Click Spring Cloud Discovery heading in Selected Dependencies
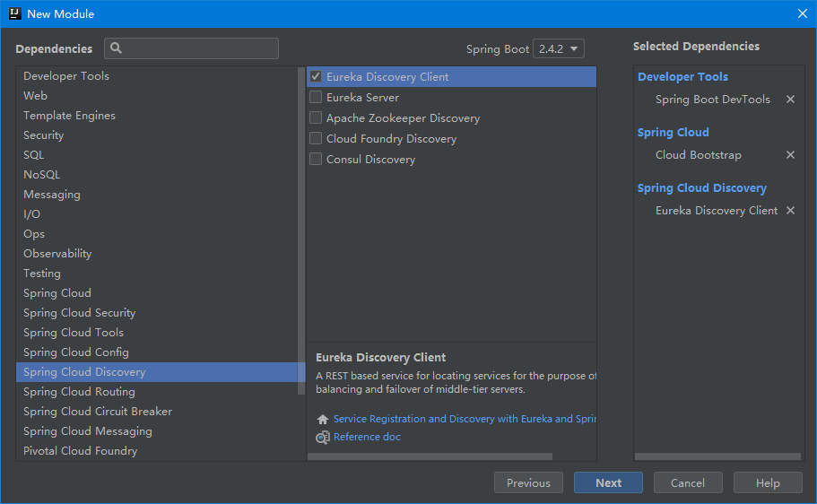Screen dimensions: 817x504 point(702,188)
